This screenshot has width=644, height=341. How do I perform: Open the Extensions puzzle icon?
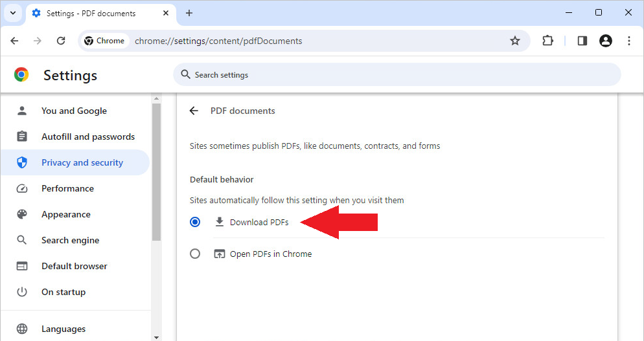[547, 41]
